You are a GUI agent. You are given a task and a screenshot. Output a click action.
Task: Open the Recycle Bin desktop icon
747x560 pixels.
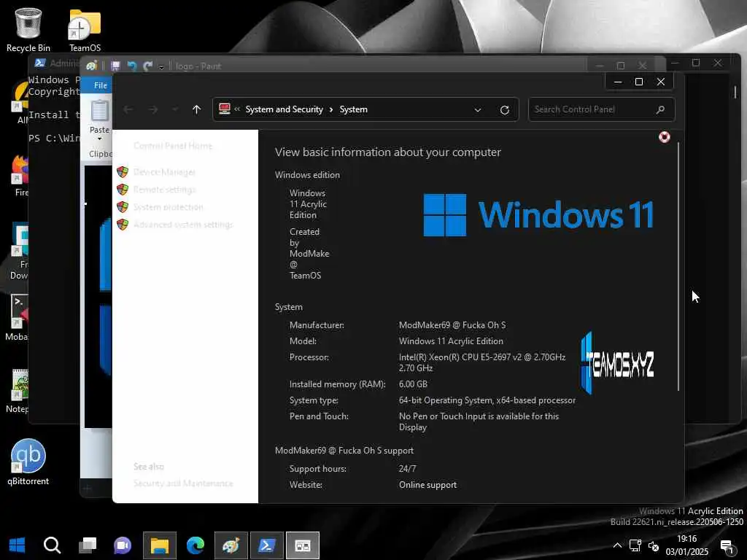(x=28, y=29)
